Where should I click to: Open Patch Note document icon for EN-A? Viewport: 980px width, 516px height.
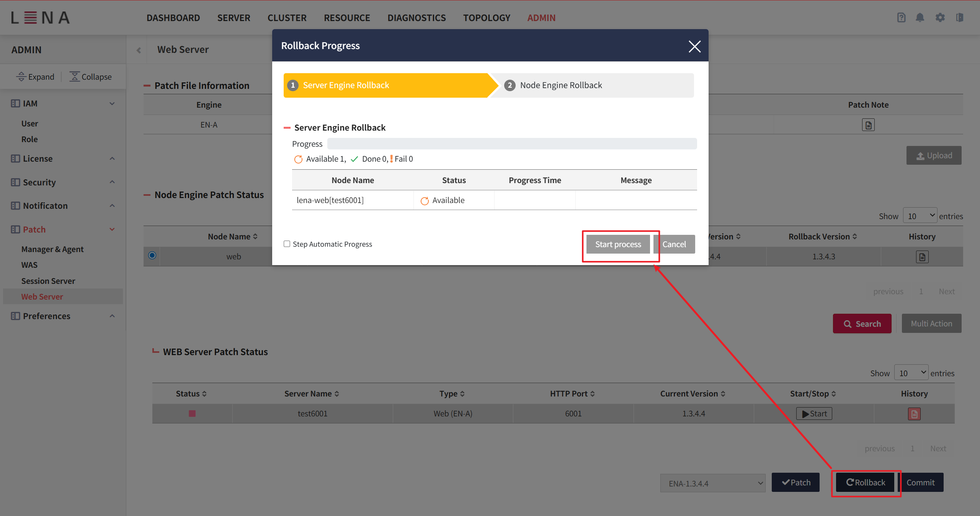(868, 125)
